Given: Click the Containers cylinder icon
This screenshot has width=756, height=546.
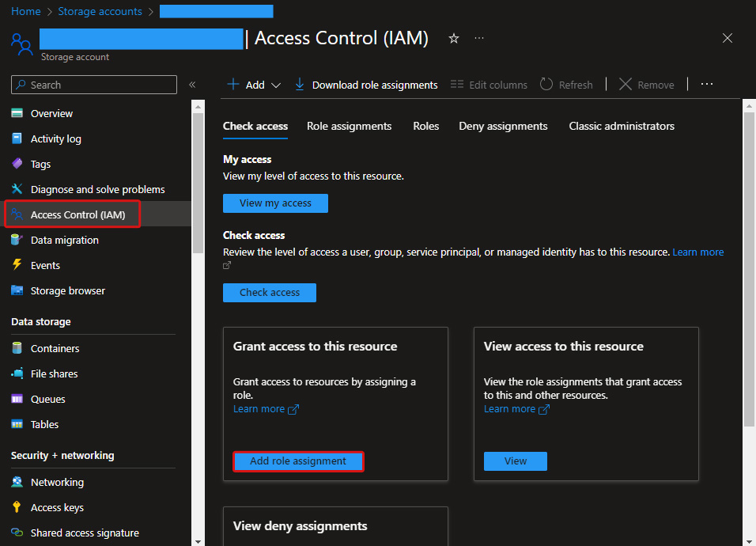Looking at the screenshot, I should click(17, 347).
